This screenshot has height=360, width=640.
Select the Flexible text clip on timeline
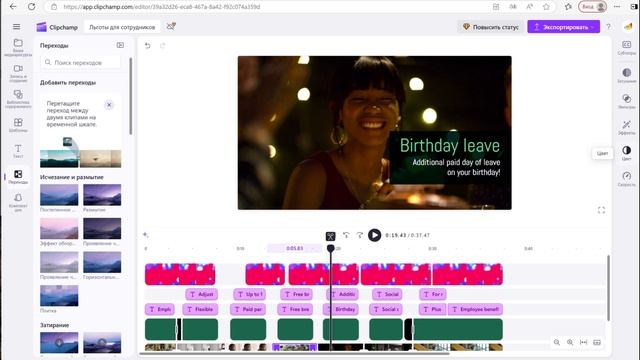[x=200, y=309]
